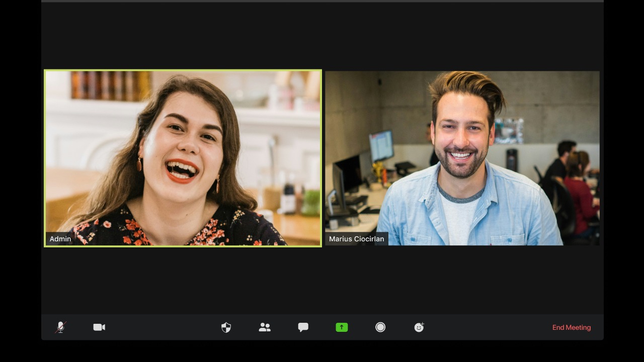The image size is (644, 362).
Task: Click the empty dark area above the videos
Action: click(322, 35)
